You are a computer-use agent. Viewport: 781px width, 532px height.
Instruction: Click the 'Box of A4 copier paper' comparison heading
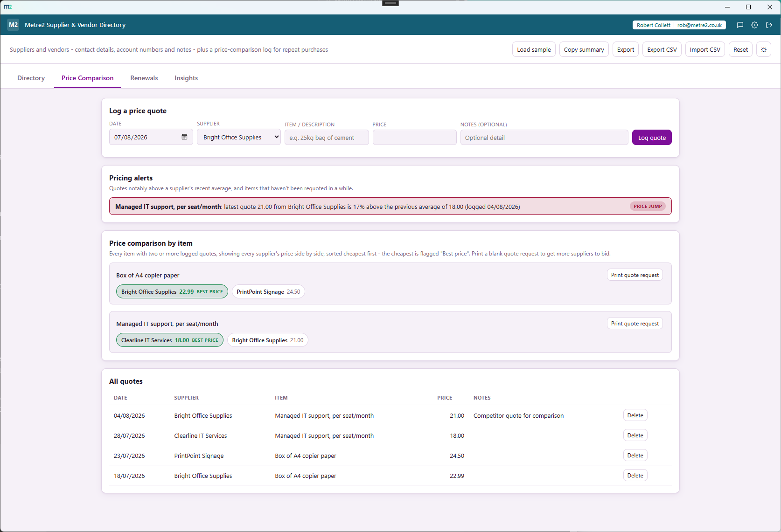(147, 275)
